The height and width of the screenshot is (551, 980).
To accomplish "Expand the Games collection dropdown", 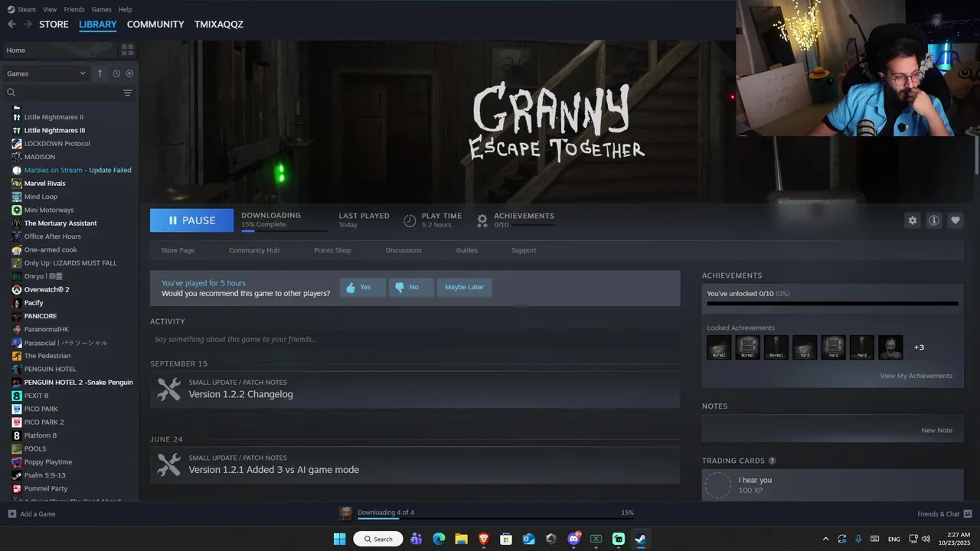I will pos(46,73).
